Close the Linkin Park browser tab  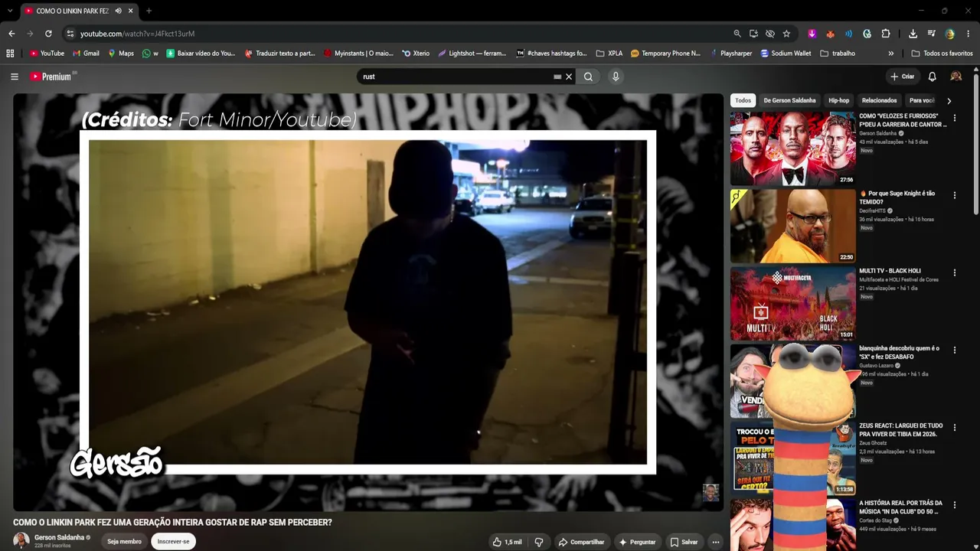(x=131, y=11)
